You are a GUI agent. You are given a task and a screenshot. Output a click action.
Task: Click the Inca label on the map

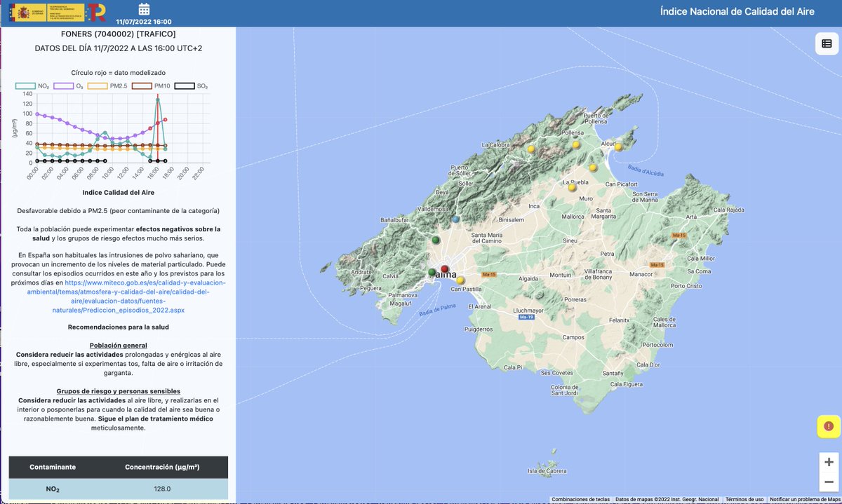coord(535,206)
